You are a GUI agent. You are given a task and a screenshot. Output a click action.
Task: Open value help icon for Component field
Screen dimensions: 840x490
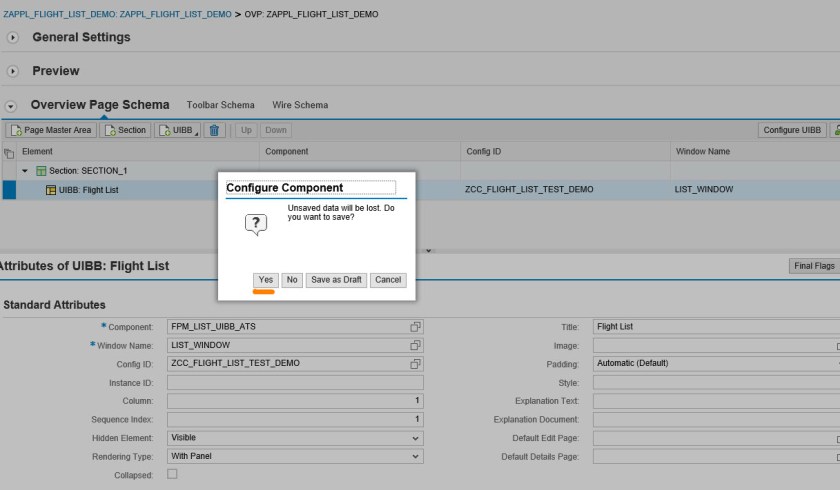click(415, 327)
